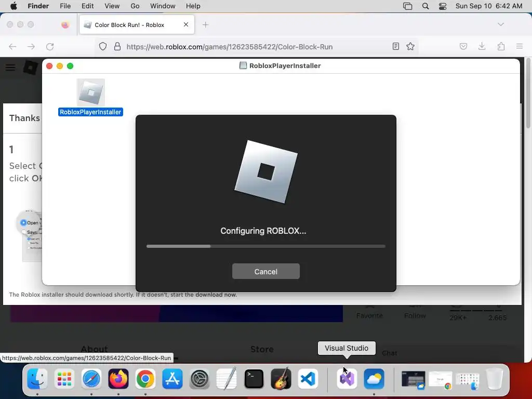
Task: Open Finder from the dock
Action: [37, 379]
